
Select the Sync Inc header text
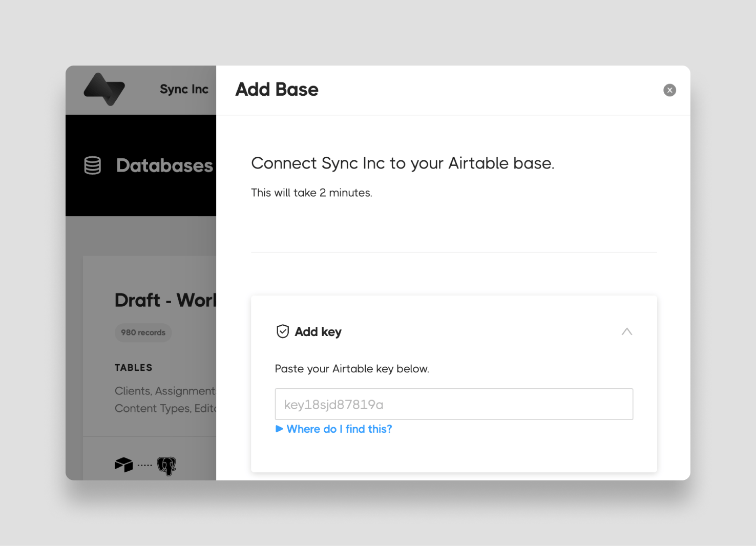pos(184,89)
